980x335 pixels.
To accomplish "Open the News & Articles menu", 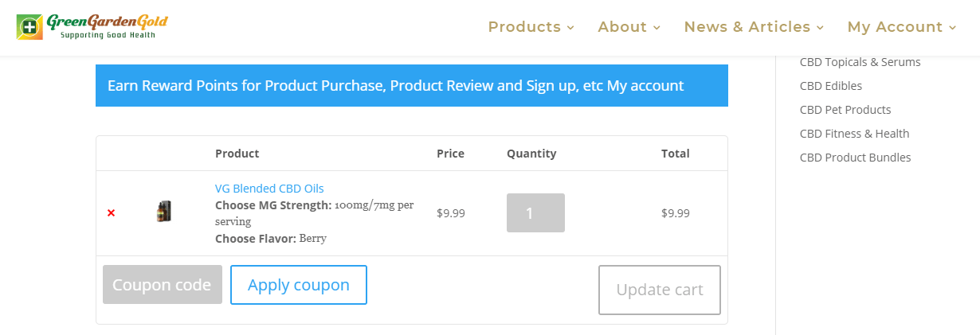I will (x=747, y=27).
